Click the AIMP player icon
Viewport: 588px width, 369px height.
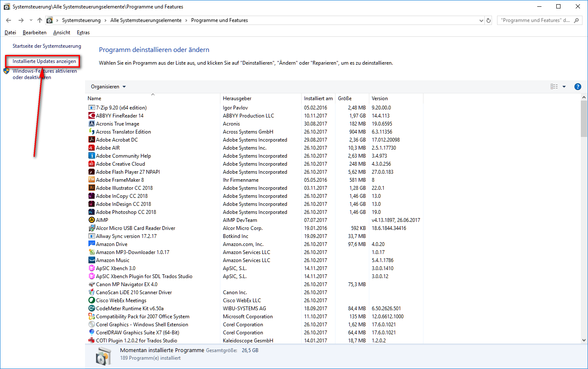coord(91,220)
